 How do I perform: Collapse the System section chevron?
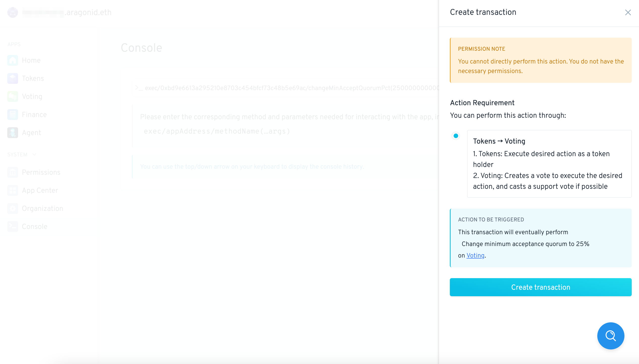[x=34, y=154]
